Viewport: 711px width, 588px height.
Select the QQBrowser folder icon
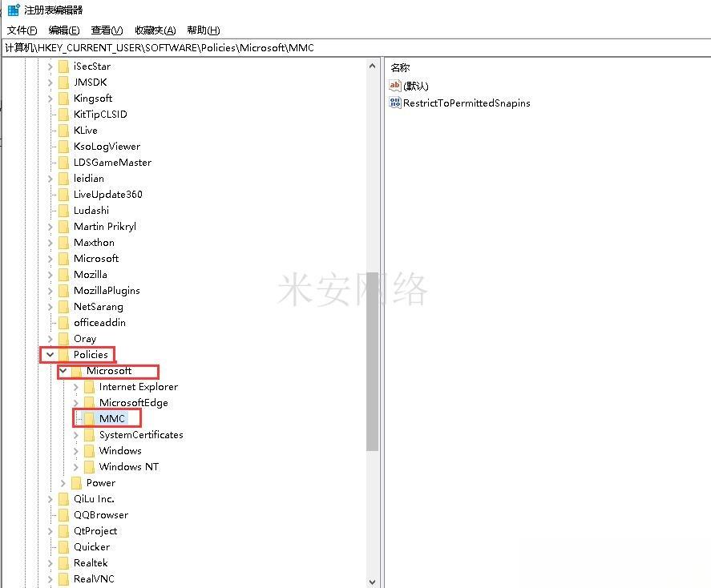(64, 515)
